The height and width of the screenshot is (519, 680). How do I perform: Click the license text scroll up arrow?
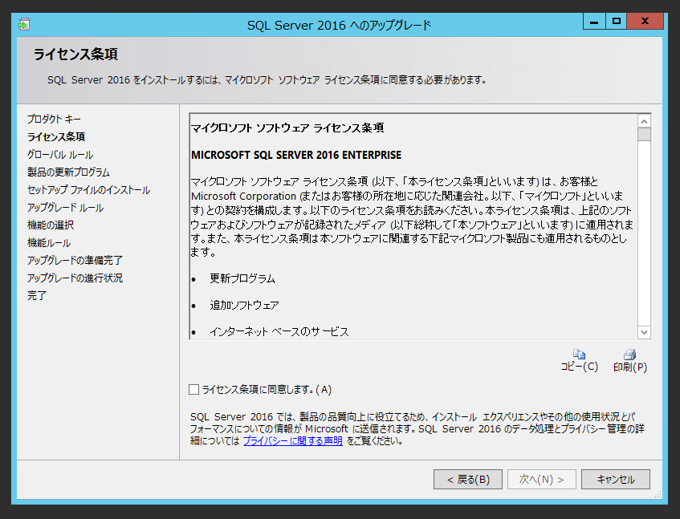644,121
